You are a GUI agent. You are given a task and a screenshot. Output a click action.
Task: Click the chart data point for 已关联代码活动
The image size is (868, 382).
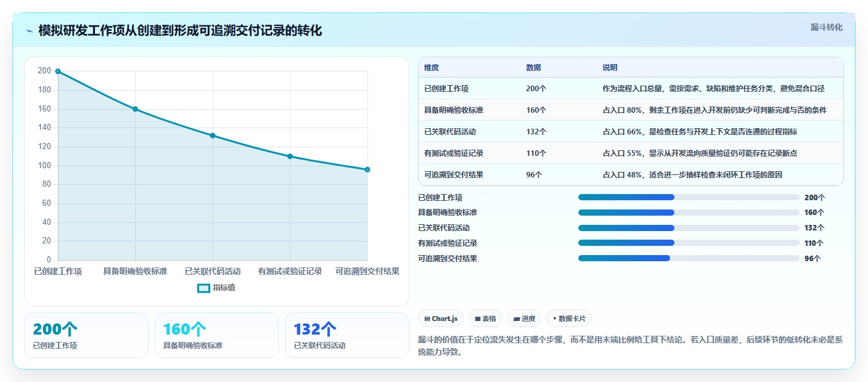click(x=213, y=136)
